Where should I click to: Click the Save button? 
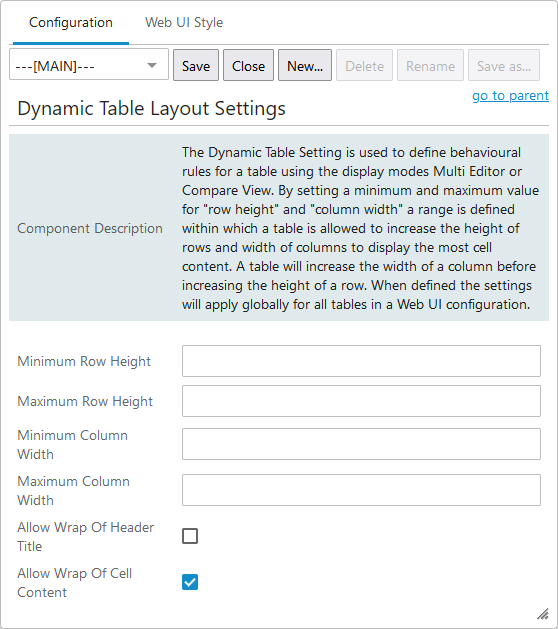tap(196, 65)
